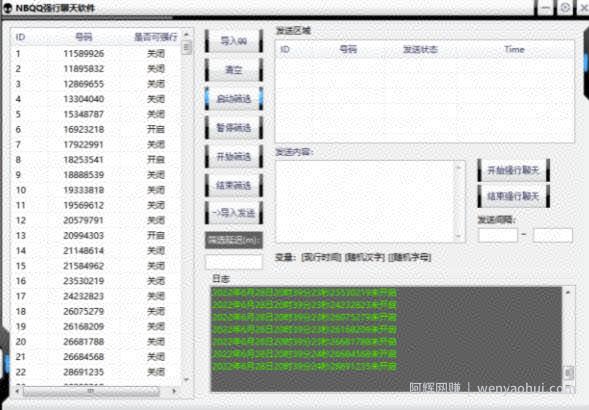Screen dimensions: 589x410
Task: Click the 关闭 status of 17922991
Action: click(x=156, y=145)
